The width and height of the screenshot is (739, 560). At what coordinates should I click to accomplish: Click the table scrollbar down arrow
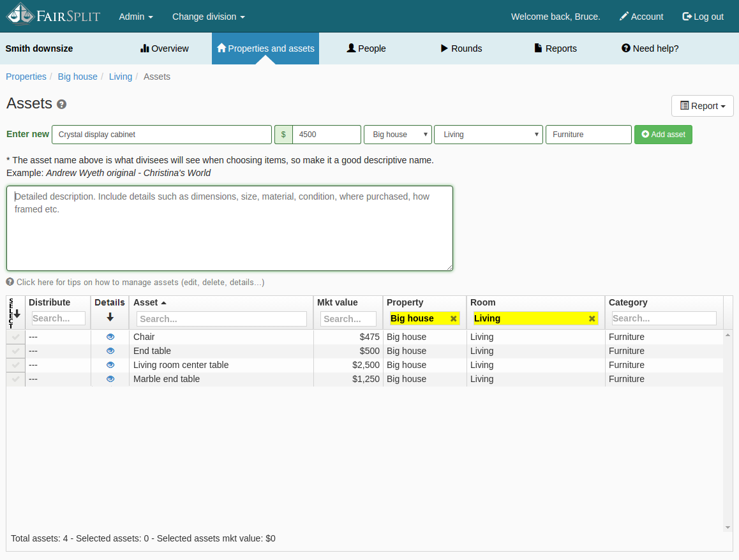tap(728, 527)
